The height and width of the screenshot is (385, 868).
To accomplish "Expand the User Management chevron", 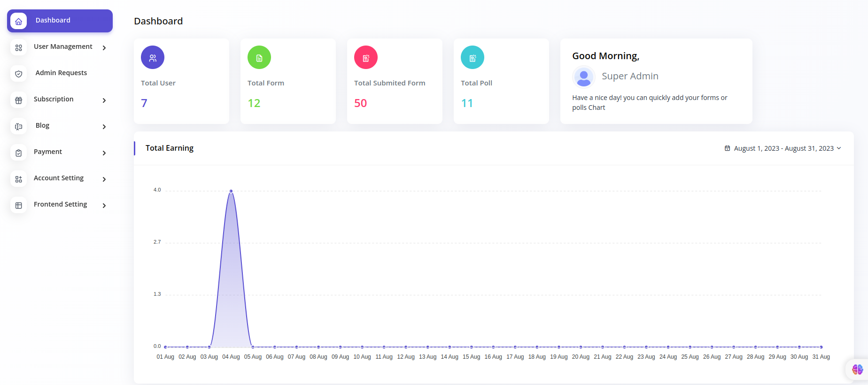I will point(104,47).
